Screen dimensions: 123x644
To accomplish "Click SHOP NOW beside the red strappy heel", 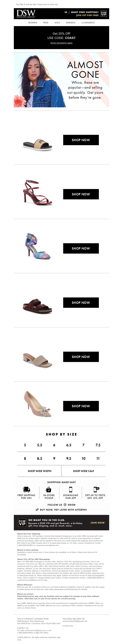I will (81, 194).
